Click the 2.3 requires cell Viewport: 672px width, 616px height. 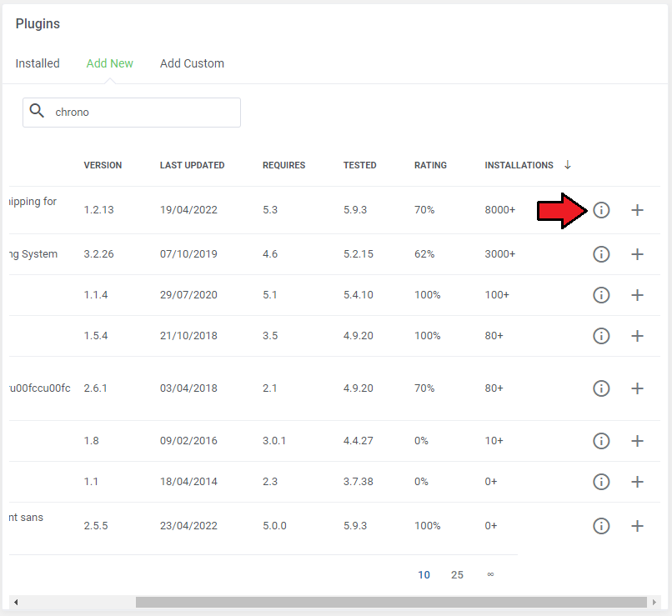(270, 482)
